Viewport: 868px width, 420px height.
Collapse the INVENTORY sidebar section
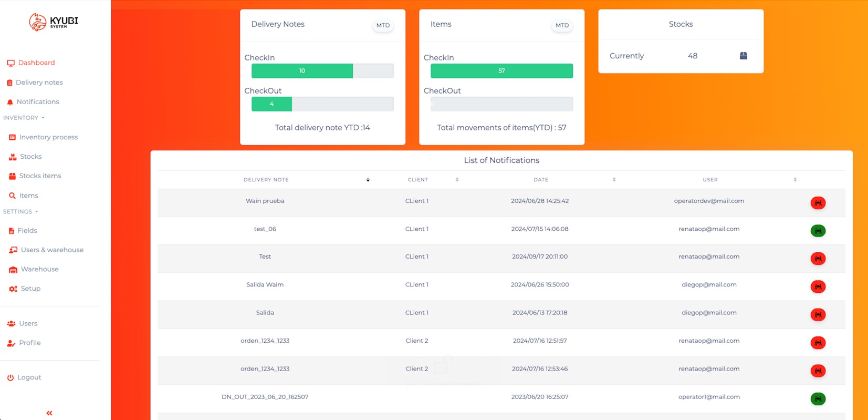pos(24,118)
